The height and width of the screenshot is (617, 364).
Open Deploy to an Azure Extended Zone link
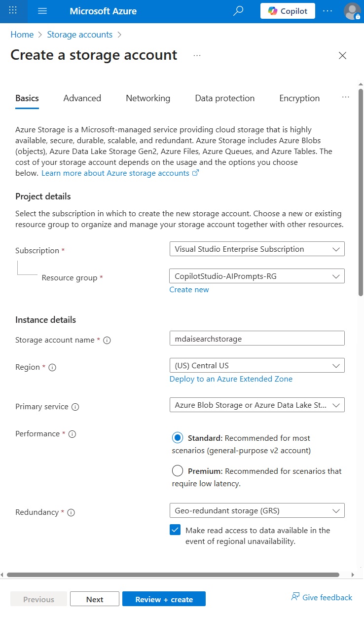click(231, 379)
